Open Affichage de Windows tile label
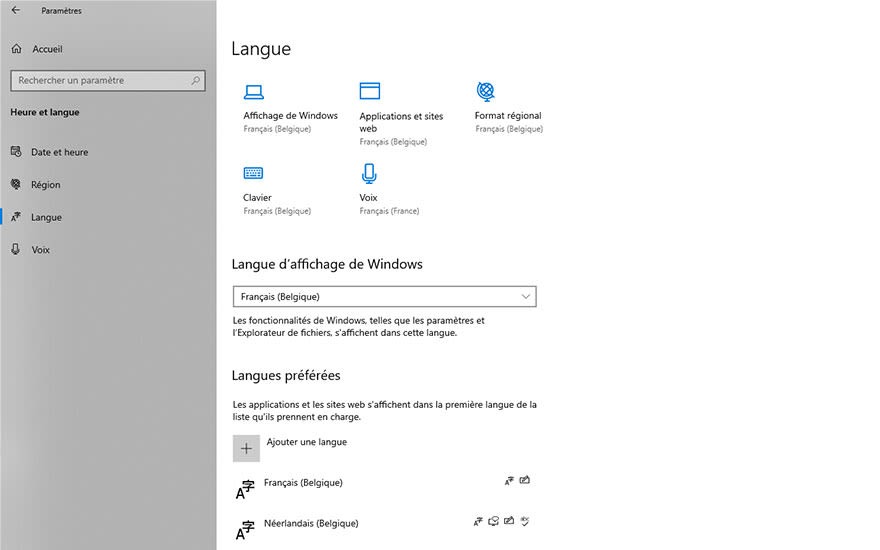Screen dimensions: 880x550 (291, 116)
